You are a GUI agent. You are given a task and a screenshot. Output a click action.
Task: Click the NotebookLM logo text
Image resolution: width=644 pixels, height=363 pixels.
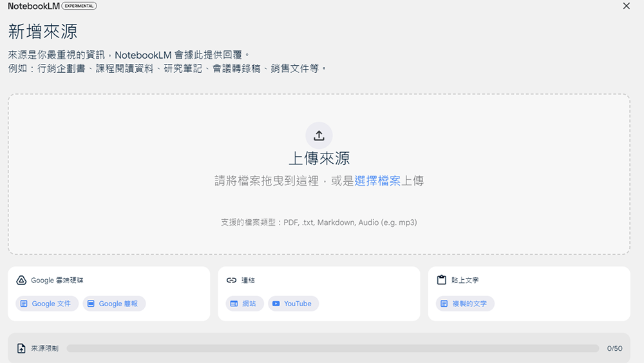pos(33,6)
